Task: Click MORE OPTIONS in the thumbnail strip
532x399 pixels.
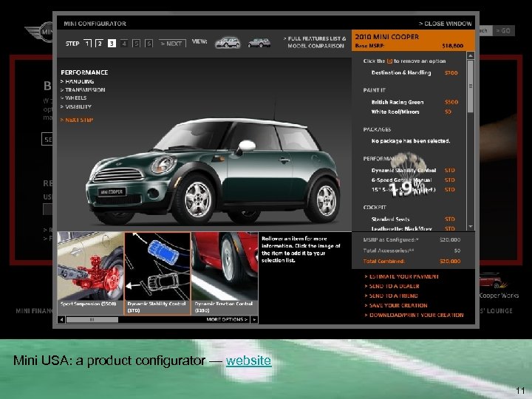Action: pos(227,320)
